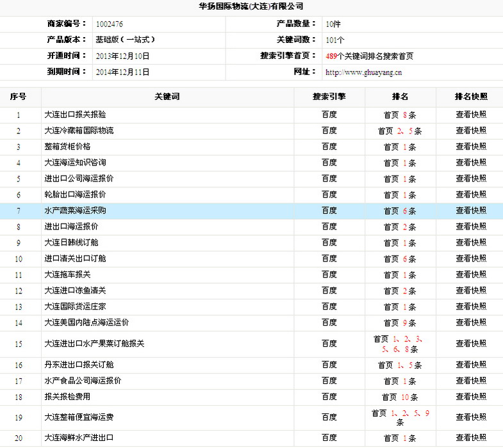Open snapshot for 大连进出口水产果蔬订舱报关 row
The width and height of the screenshot is (503, 448).
470,344
